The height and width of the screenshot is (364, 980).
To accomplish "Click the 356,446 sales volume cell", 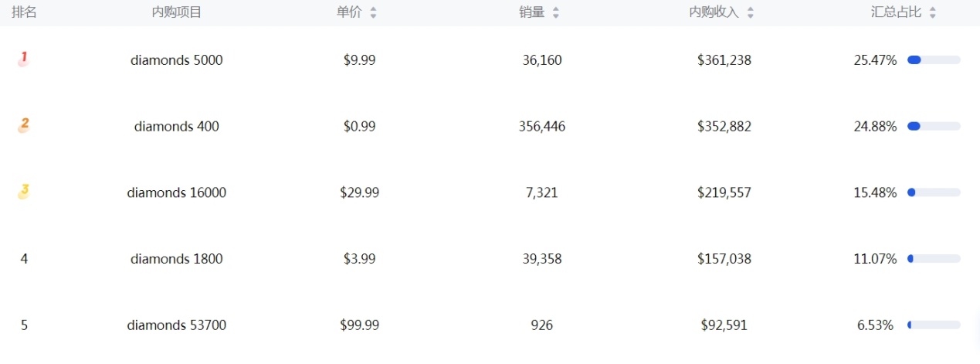I will (542, 127).
